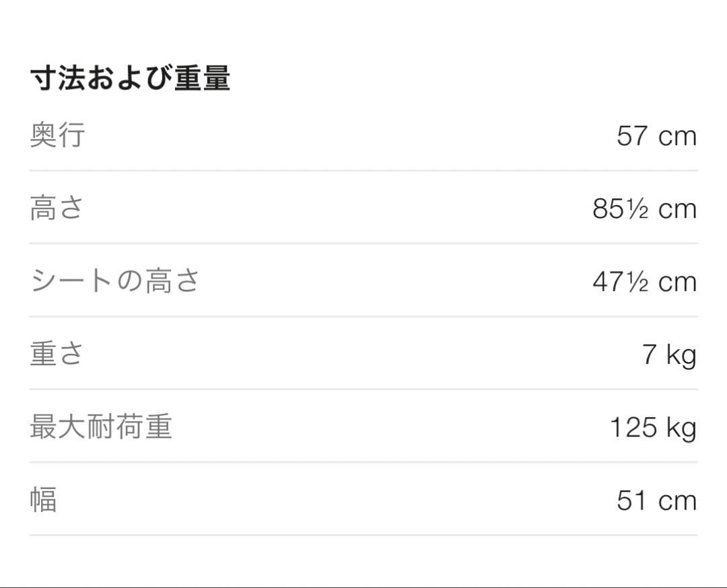727x588 pixels.
Task: Click the kg unit after 125
Action: tap(681, 429)
